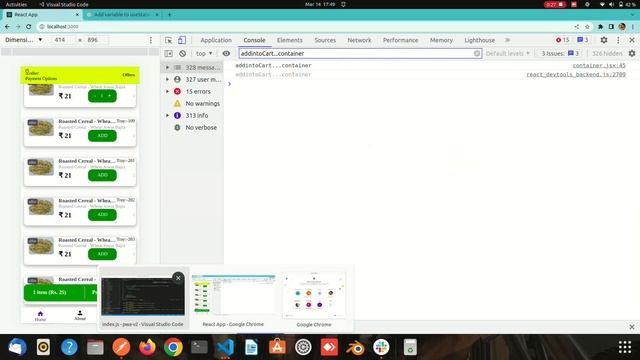The image size is (640, 360).
Task: Switch to the Lighthouse tab
Action: tap(480, 40)
